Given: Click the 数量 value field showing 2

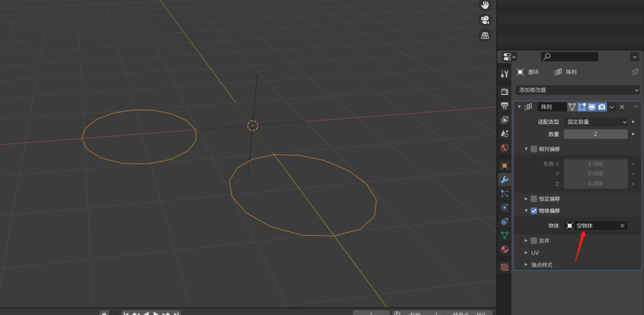Looking at the screenshot, I should 596,134.
